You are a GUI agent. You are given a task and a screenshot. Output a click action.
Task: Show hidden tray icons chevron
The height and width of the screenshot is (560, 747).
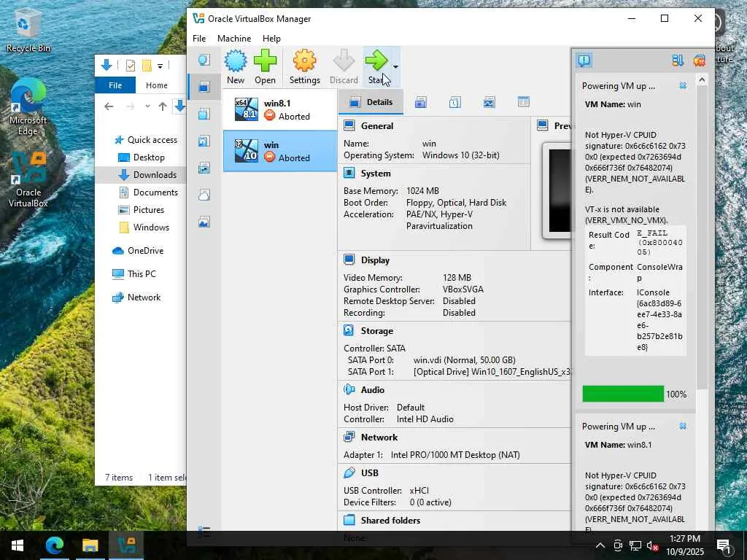(x=600, y=545)
